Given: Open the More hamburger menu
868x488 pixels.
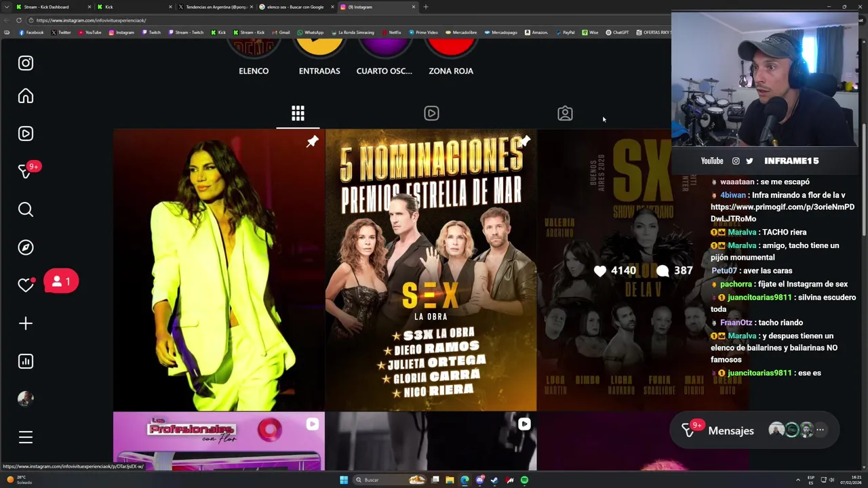Looking at the screenshot, I should (26, 437).
